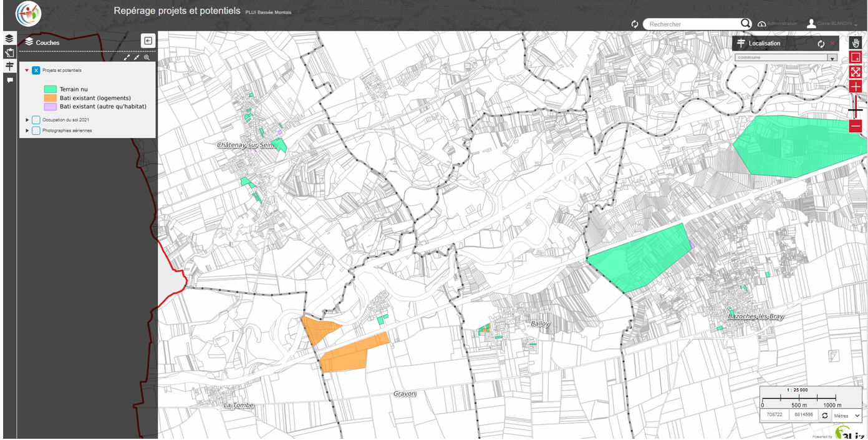
Task: Zoom in with the red plus button
Action: pyautogui.click(x=856, y=87)
